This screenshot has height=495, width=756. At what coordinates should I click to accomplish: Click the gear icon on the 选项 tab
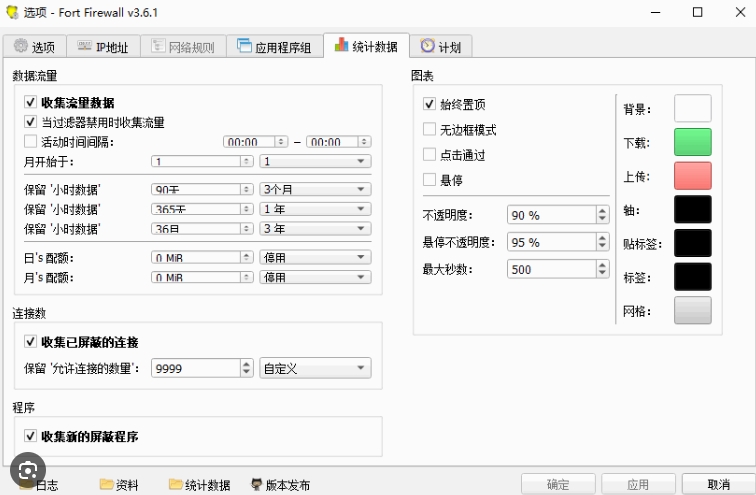tap(21, 46)
